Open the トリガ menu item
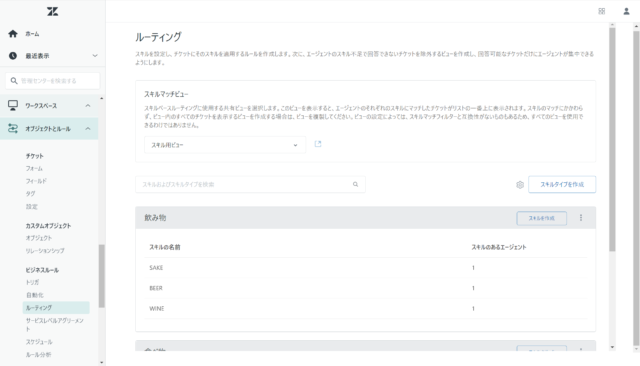Screen dimensions: 640x366 (x=33, y=282)
